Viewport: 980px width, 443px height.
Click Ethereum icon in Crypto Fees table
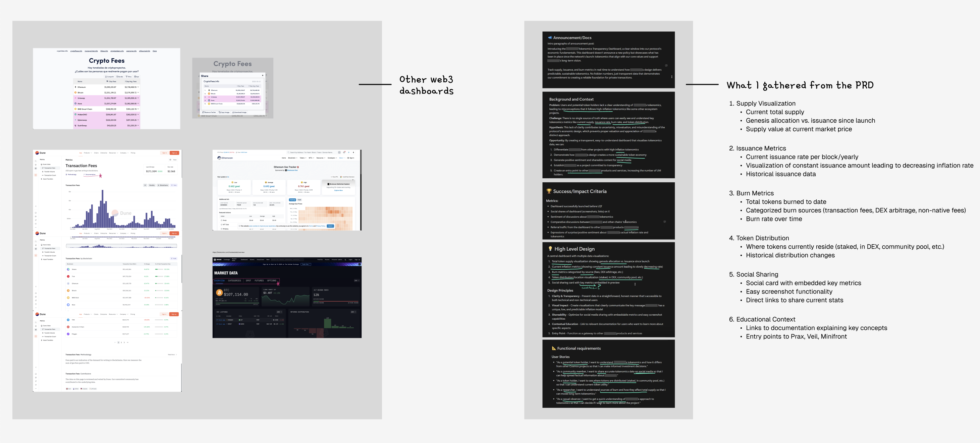point(76,87)
